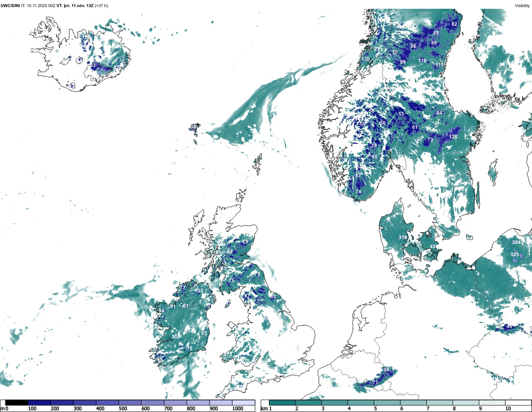Image resolution: width=532 pixels, height=412 pixels.
Task: Click the 500–600 m legend swatch
Action: (130, 403)
